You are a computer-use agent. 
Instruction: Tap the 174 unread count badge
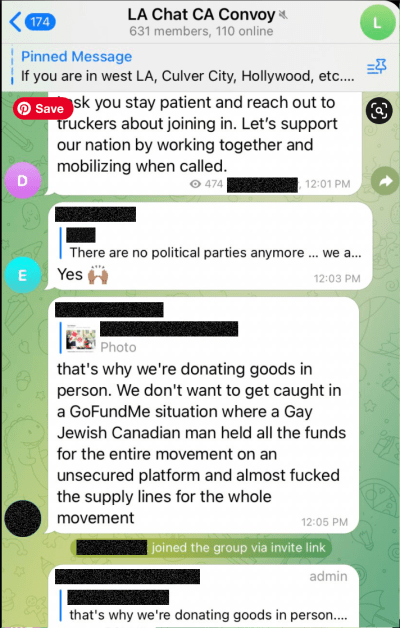pyautogui.click(x=40, y=22)
